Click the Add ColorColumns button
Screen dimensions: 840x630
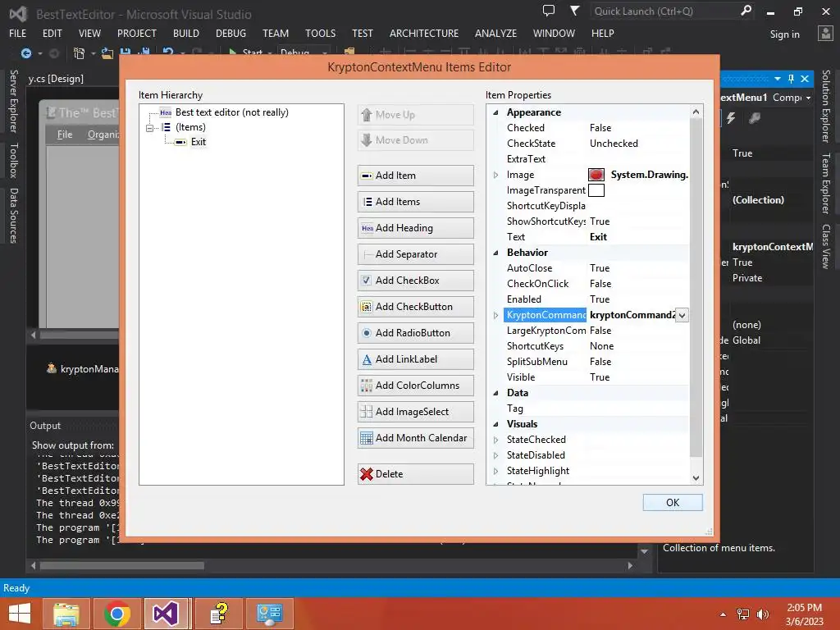pos(415,386)
